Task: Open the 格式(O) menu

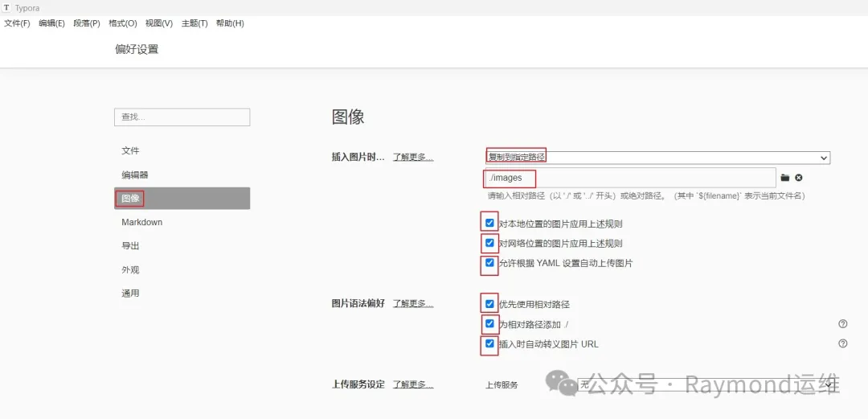Action: pos(123,23)
